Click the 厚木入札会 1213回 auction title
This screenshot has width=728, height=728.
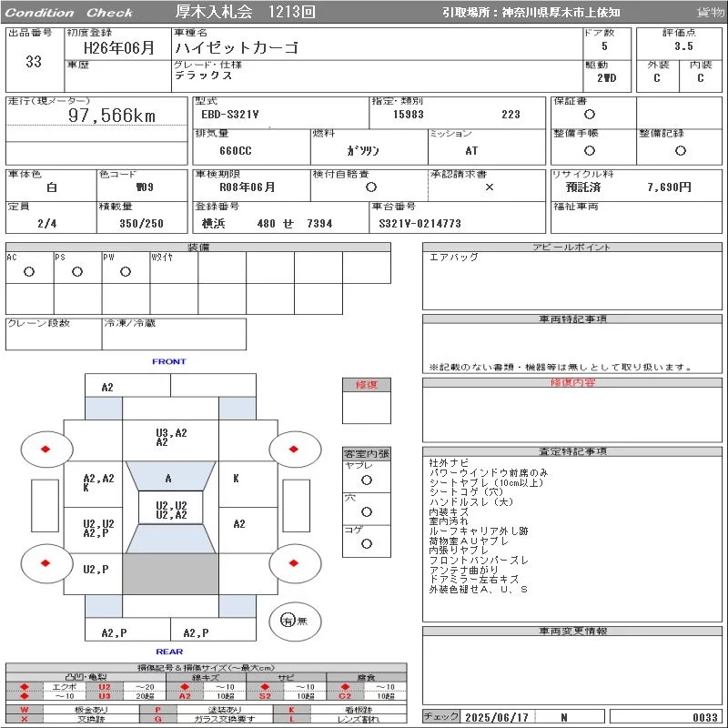[245, 12]
